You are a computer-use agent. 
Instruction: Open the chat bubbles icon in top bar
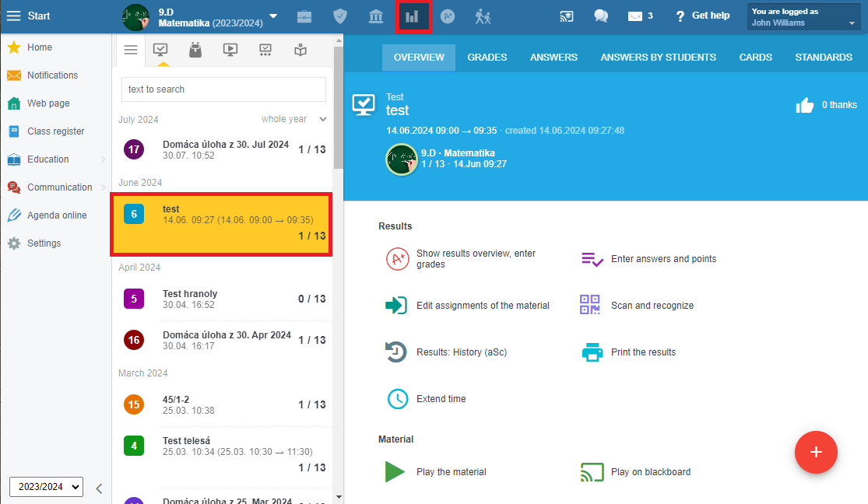click(601, 16)
